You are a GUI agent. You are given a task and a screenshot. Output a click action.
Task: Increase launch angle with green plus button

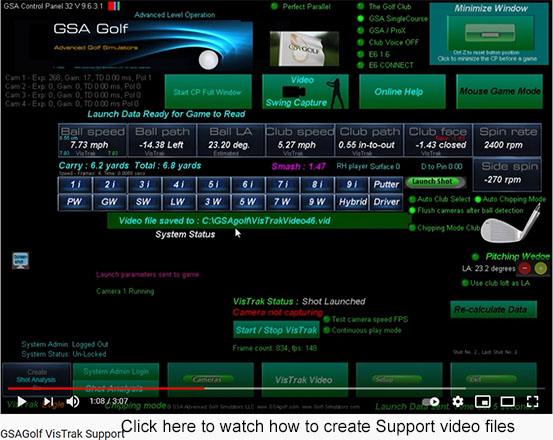click(x=541, y=268)
